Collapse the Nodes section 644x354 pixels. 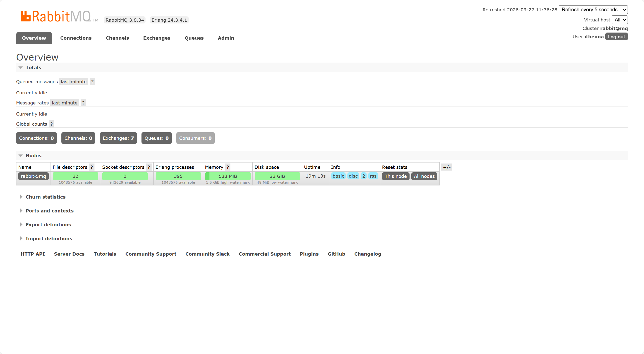coord(33,155)
